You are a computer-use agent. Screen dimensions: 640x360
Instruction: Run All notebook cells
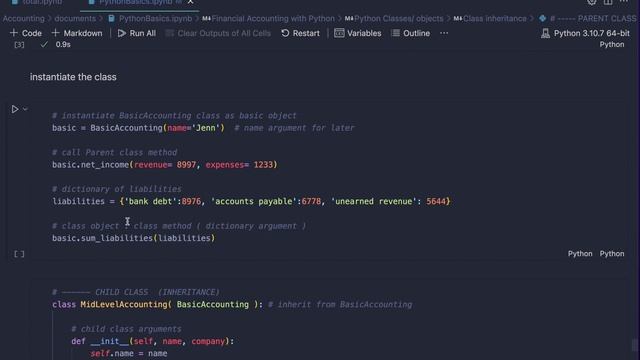[137, 33]
